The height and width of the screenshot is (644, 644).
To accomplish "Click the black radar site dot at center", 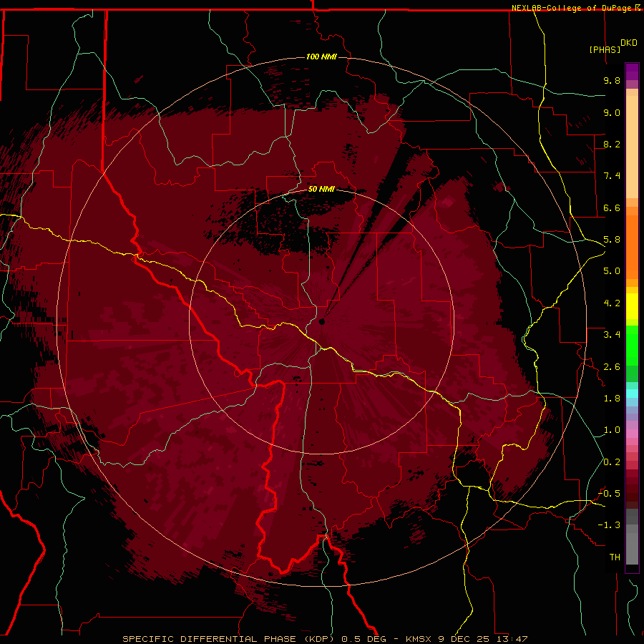I will pos(322,321).
